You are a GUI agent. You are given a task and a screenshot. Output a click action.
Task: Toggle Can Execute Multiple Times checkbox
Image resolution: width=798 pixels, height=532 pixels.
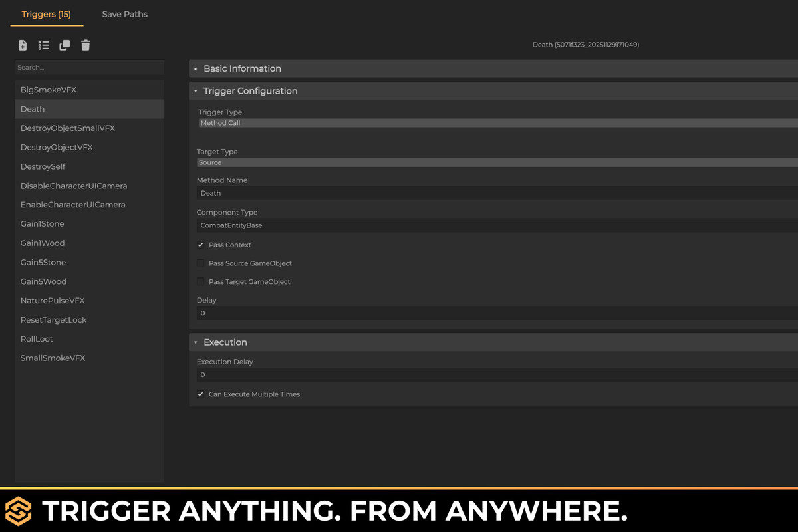point(201,394)
